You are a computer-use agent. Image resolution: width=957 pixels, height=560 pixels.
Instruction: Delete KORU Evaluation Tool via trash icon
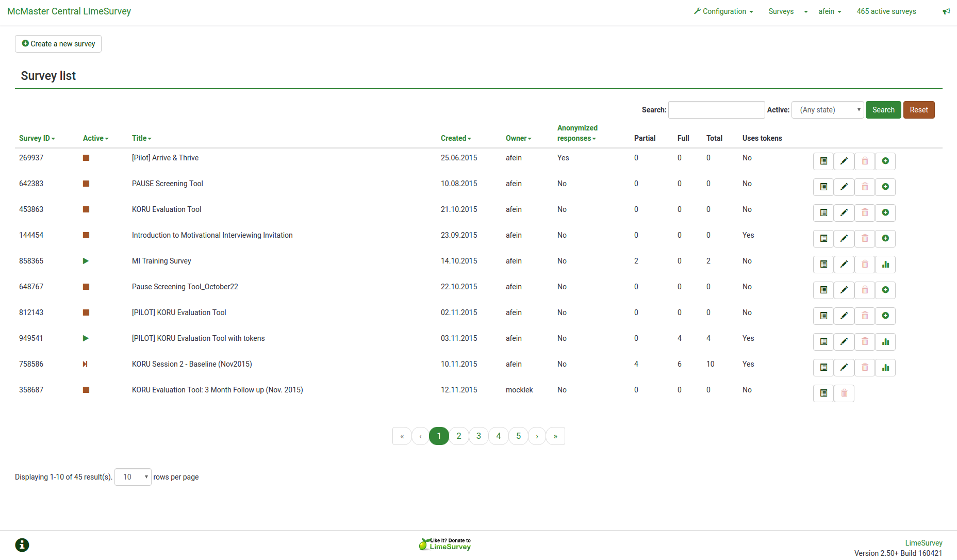(865, 213)
